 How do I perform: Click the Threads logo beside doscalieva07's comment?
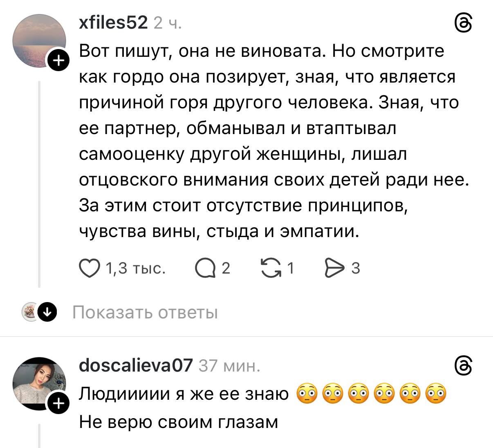coord(464,365)
